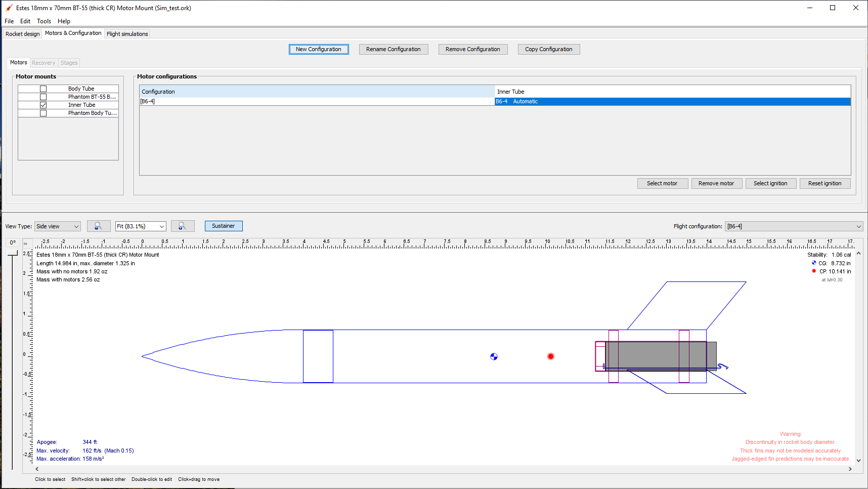868x489 pixels.
Task: Click the "in" unit button on the ruler
Action: pyautogui.click(x=26, y=243)
